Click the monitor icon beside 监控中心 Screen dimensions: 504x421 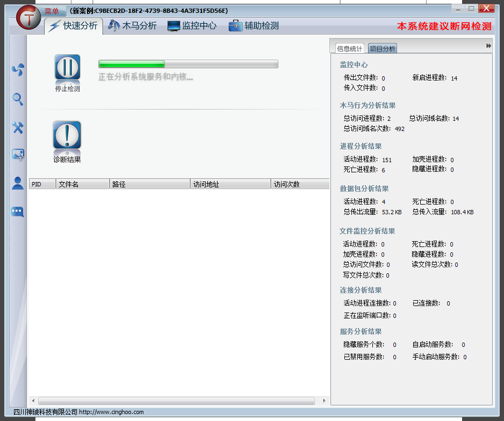coord(174,26)
